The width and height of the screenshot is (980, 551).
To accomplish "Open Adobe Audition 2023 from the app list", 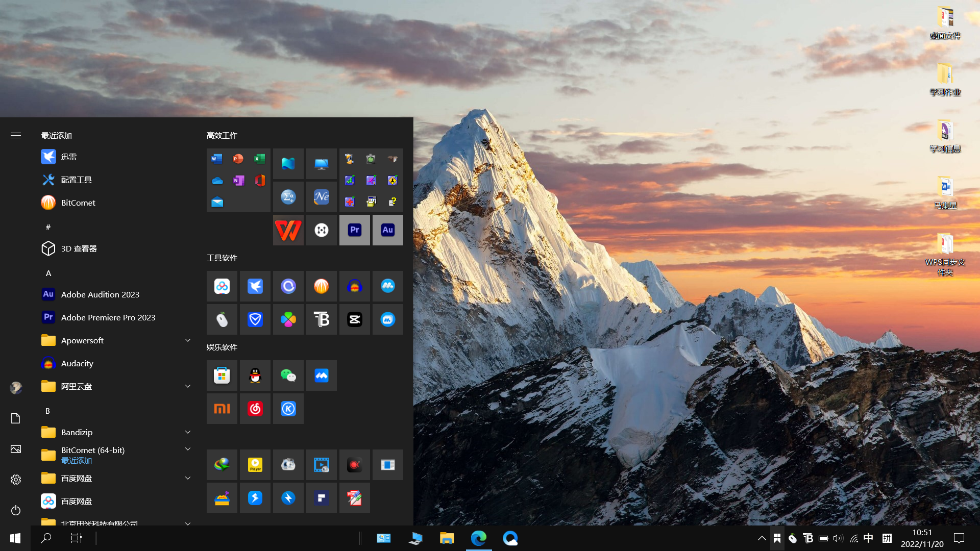I will [100, 294].
